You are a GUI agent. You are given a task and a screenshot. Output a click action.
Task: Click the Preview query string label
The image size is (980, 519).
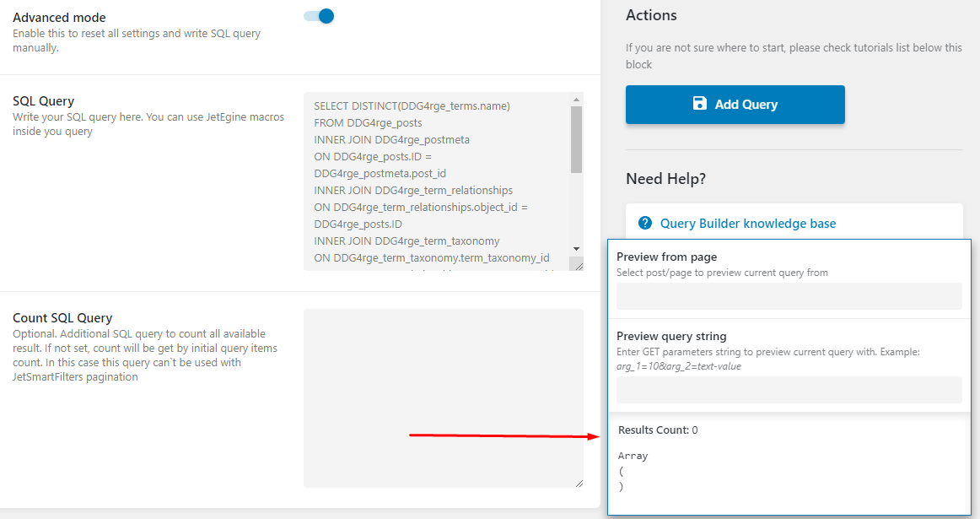click(x=671, y=337)
